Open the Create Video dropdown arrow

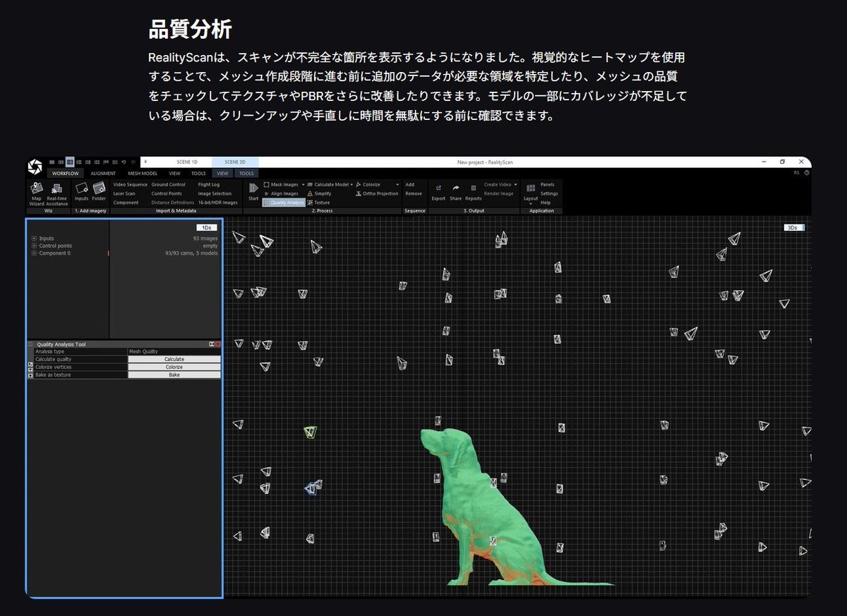click(x=515, y=185)
